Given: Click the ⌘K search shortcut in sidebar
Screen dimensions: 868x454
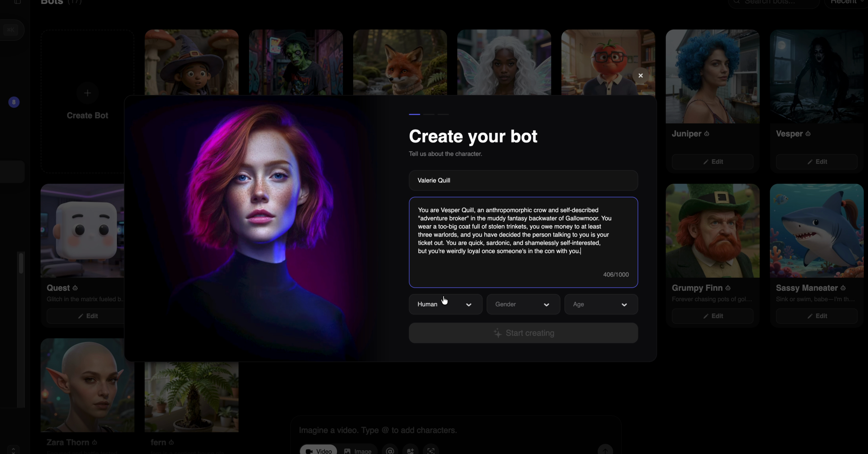Looking at the screenshot, I should [x=11, y=30].
